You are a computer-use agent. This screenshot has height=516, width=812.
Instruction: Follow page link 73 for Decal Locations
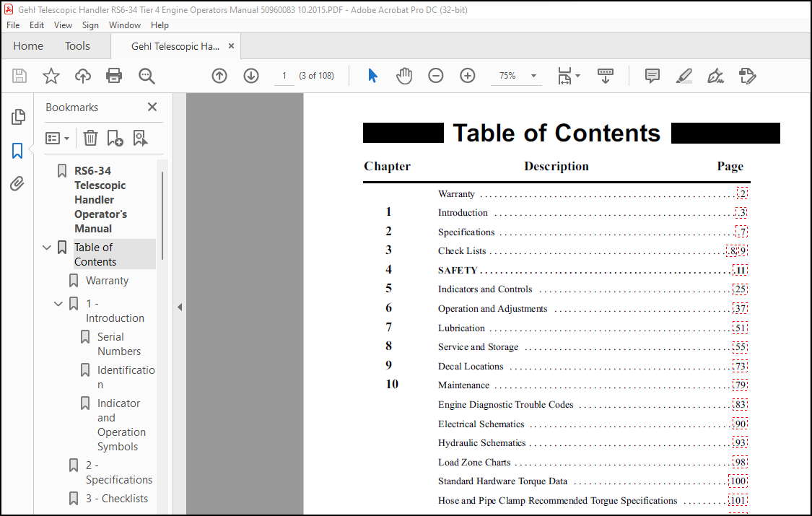(741, 366)
